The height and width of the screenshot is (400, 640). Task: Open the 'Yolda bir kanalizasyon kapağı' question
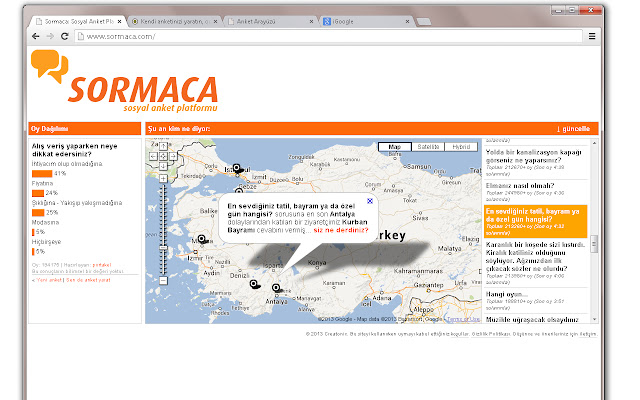click(533, 156)
